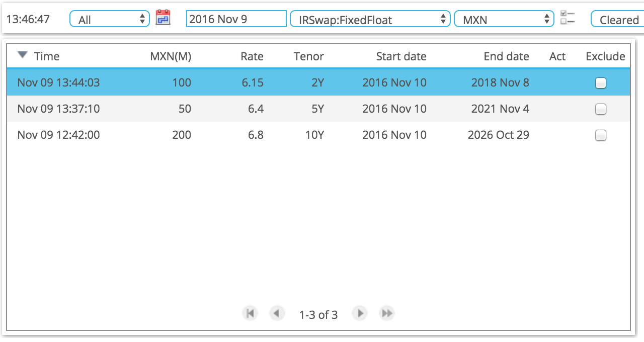Click the 1-3 of 3 page indicator
This screenshot has width=644, height=342.
(x=318, y=315)
